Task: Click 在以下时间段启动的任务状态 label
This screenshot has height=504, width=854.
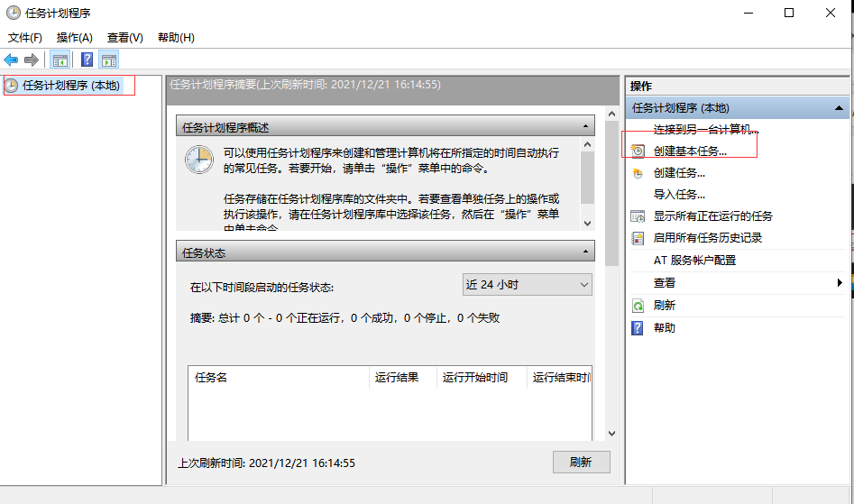Action: pyautogui.click(x=262, y=288)
